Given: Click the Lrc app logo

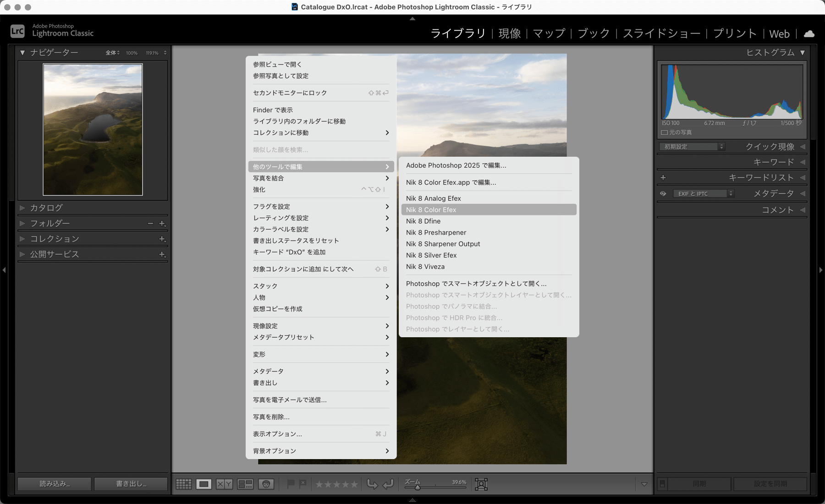Looking at the screenshot, I should click(17, 31).
